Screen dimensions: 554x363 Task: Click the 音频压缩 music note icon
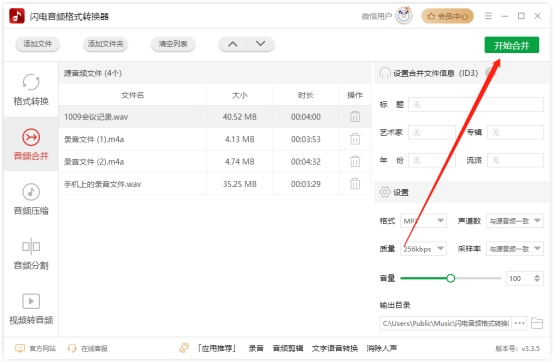click(31, 192)
